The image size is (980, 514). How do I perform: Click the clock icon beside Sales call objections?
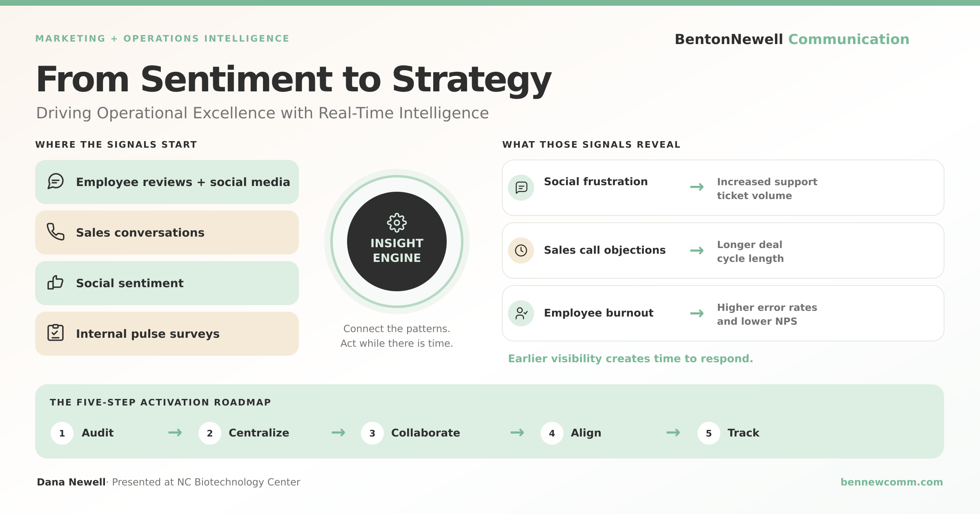click(521, 250)
